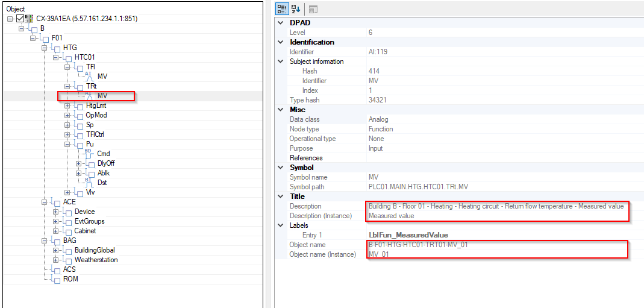
Task: Expand the Cabinet node
Action: click(56, 231)
